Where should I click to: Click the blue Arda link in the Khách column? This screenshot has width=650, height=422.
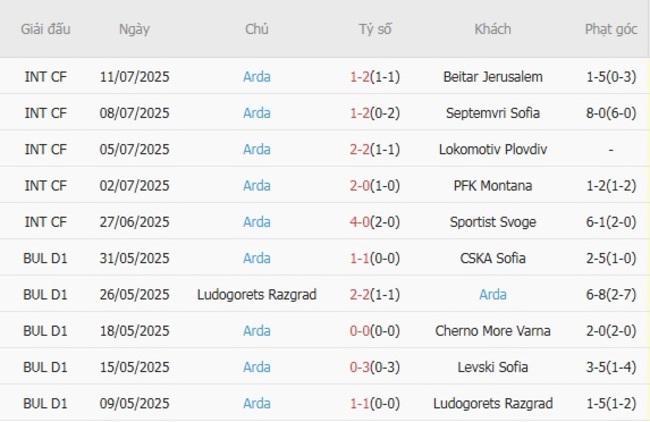tap(492, 294)
